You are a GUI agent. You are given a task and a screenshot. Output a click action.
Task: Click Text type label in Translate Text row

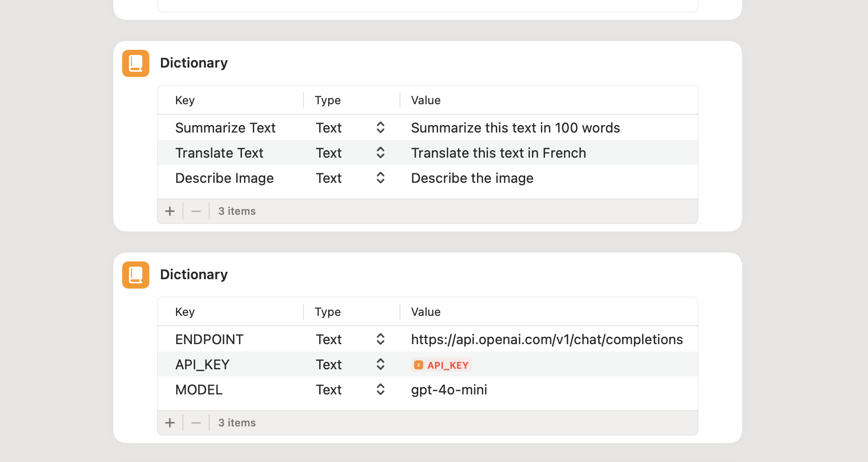(x=329, y=153)
